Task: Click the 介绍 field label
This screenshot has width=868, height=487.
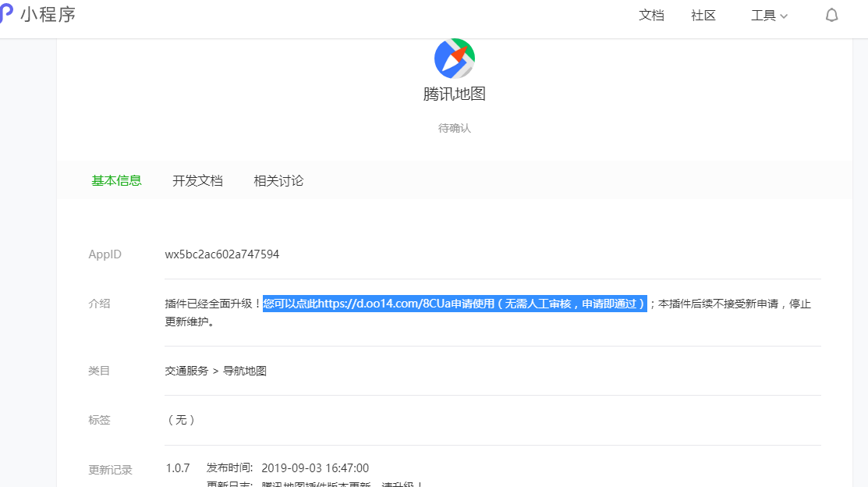Action: pyautogui.click(x=99, y=304)
